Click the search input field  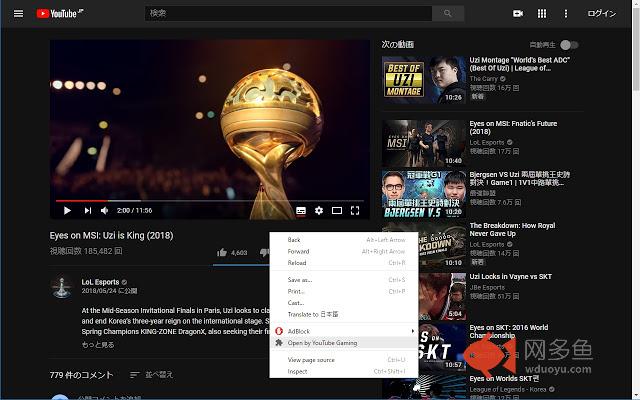pos(288,13)
